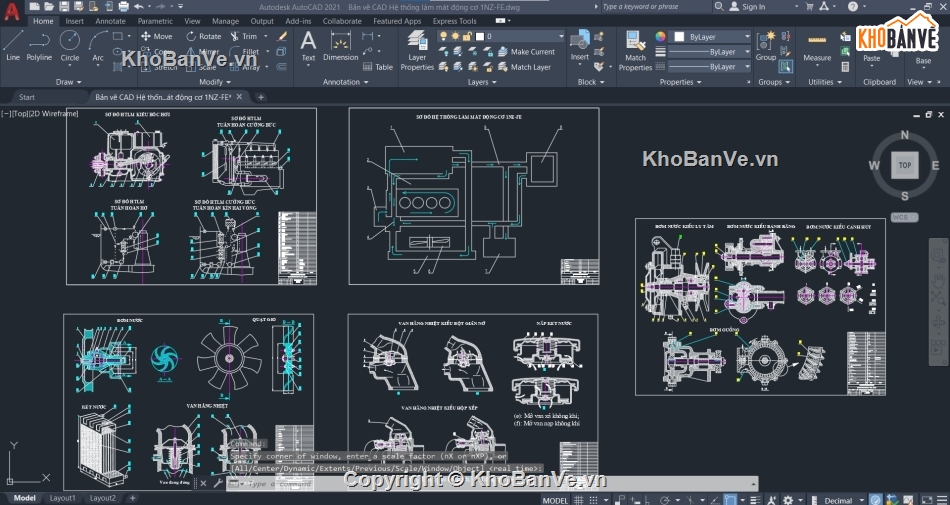The width and height of the screenshot is (950, 505).
Task: Select the Line drawing tool
Action: (x=13, y=45)
